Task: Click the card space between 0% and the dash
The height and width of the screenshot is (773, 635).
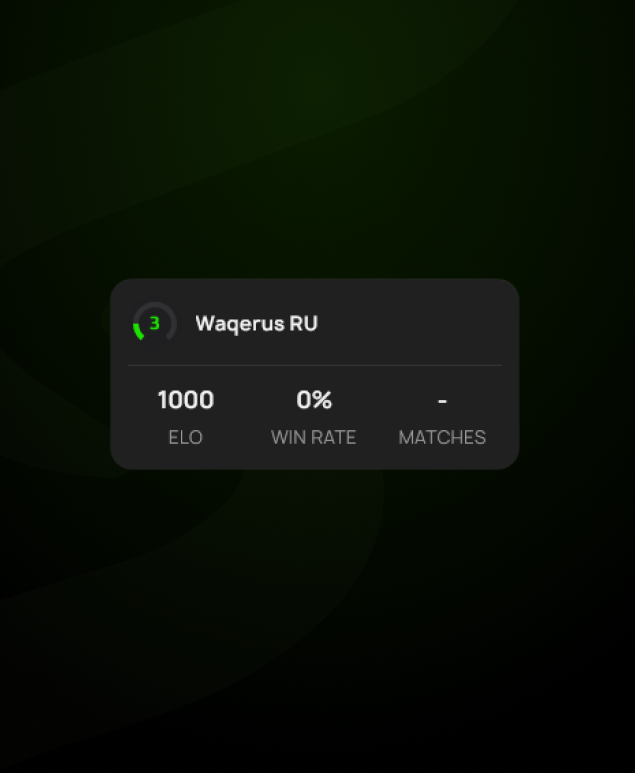Action: point(385,399)
